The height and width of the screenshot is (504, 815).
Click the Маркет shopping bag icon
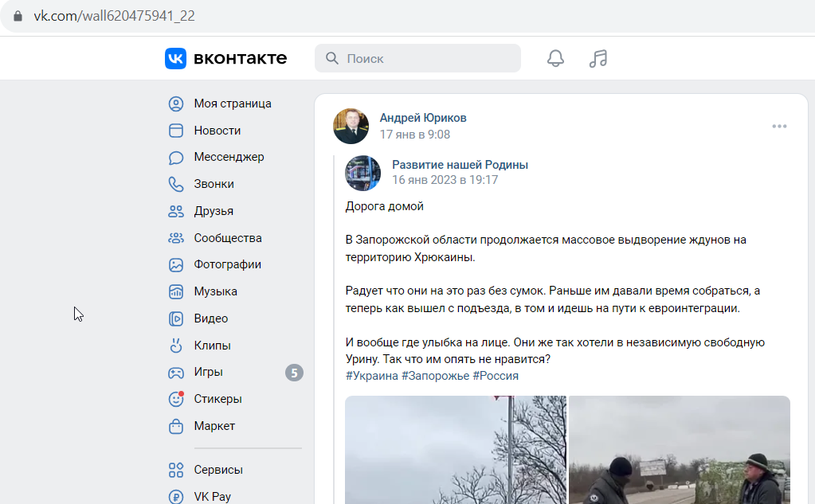click(176, 426)
